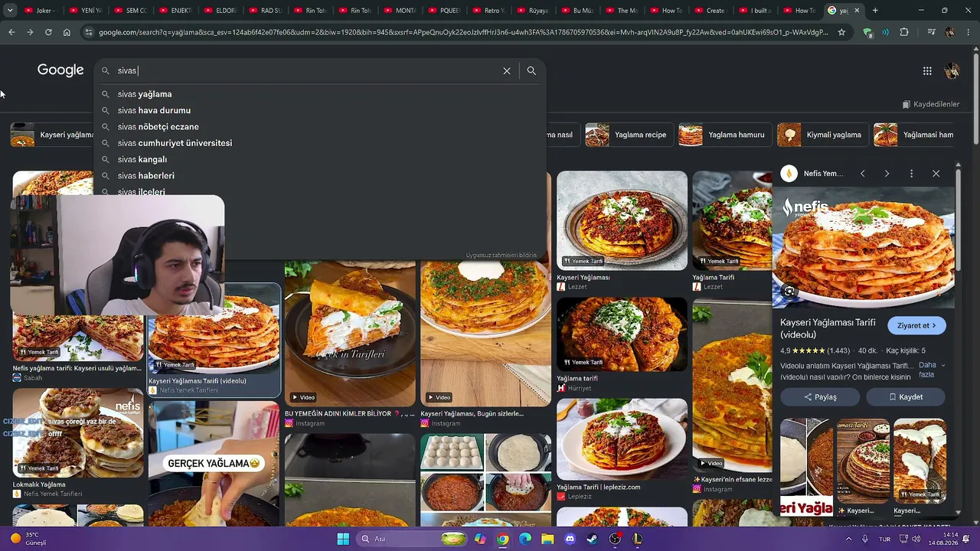Screen dimensions: 980x551
Task: Open 'Kayseri Yağlaması Tarifi (videolu)' title link
Action: [828, 329]
